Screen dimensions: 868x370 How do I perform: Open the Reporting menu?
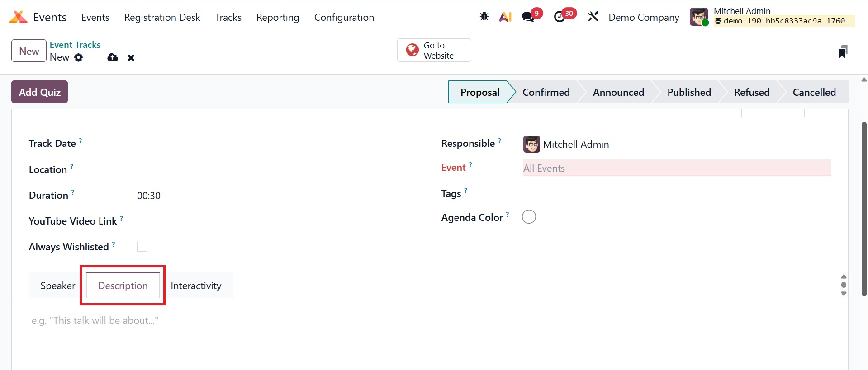[x=278, y=17]
